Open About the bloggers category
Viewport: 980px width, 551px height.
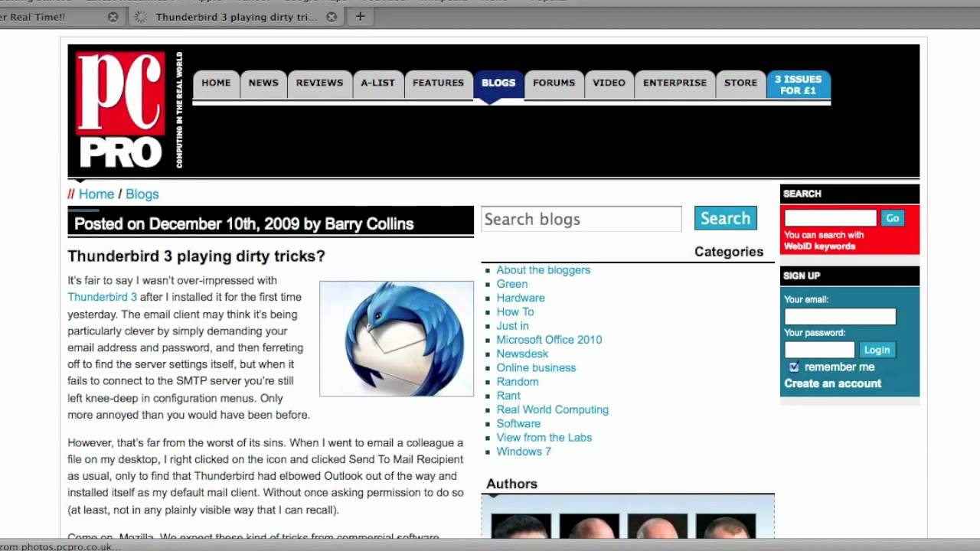click(x=544, y=270)
